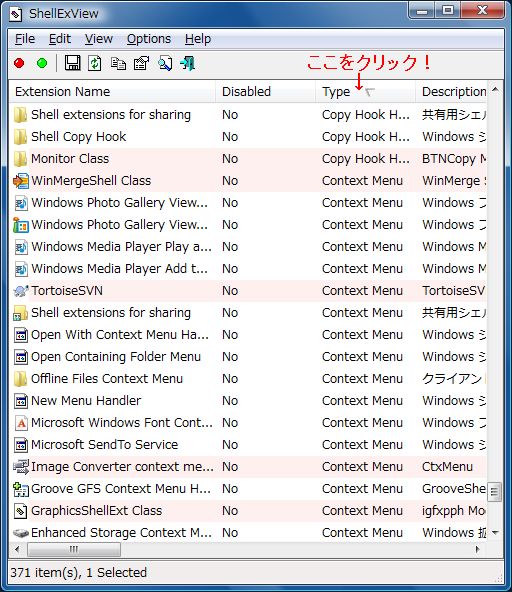This screenshot has width=512, height=592.
Task: Click the ShellExView title bar app icon
Action: [16, 14]
